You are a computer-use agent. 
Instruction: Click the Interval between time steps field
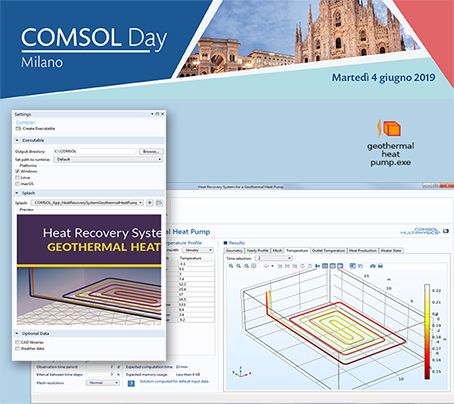coord(100,375)
